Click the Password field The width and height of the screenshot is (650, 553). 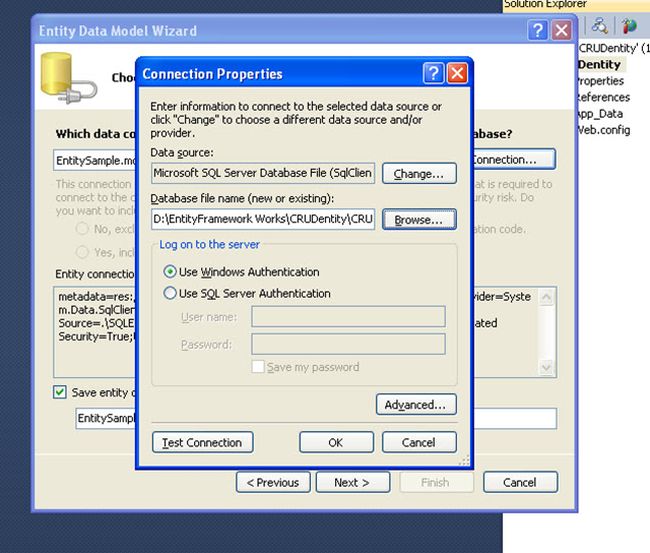pyautogui.click(x=348, y=344)
